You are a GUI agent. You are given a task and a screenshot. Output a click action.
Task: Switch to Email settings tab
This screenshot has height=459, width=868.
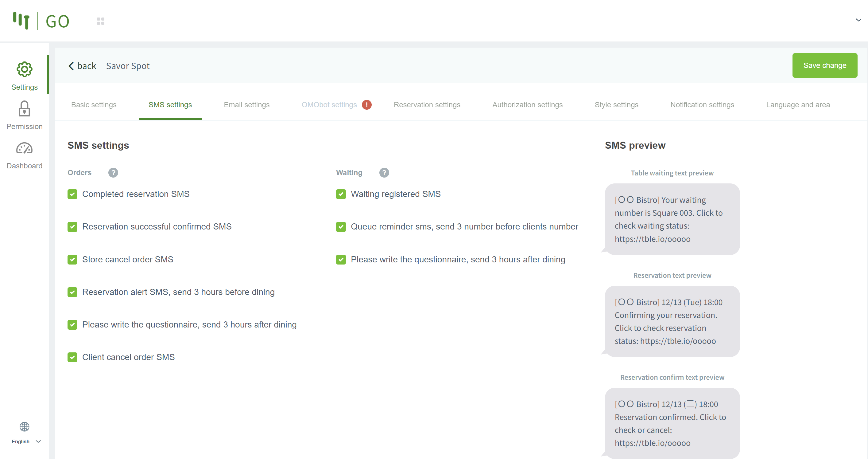coord(247,105)
